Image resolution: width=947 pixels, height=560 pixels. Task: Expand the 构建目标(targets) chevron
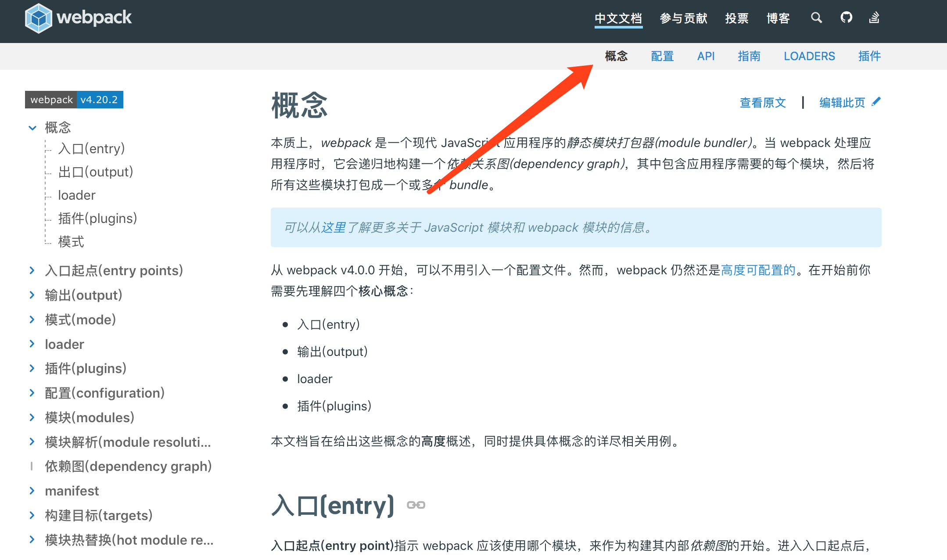pyautogui.click(x=32, y=515)
